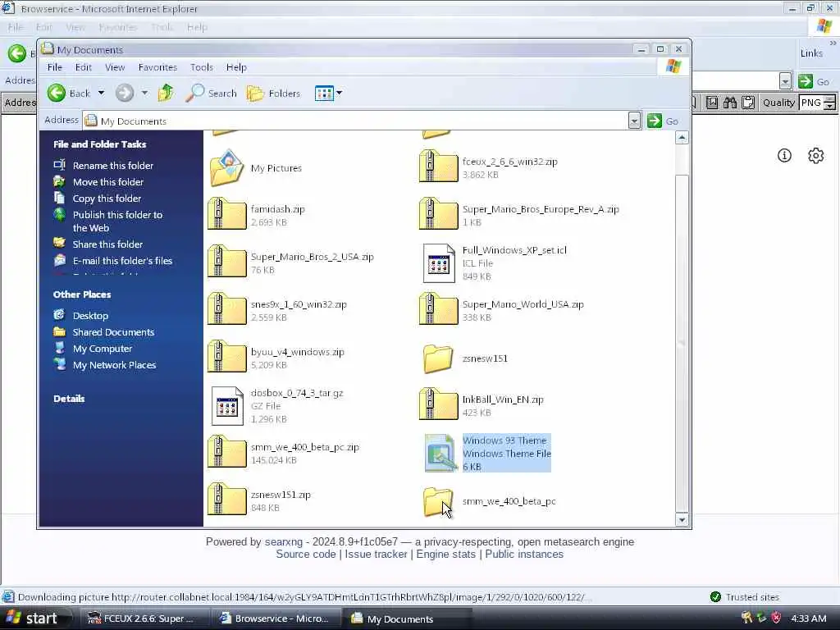Open the Help menu in My Documents
This screenshot has width=840, height=630.
coord(236,67)
